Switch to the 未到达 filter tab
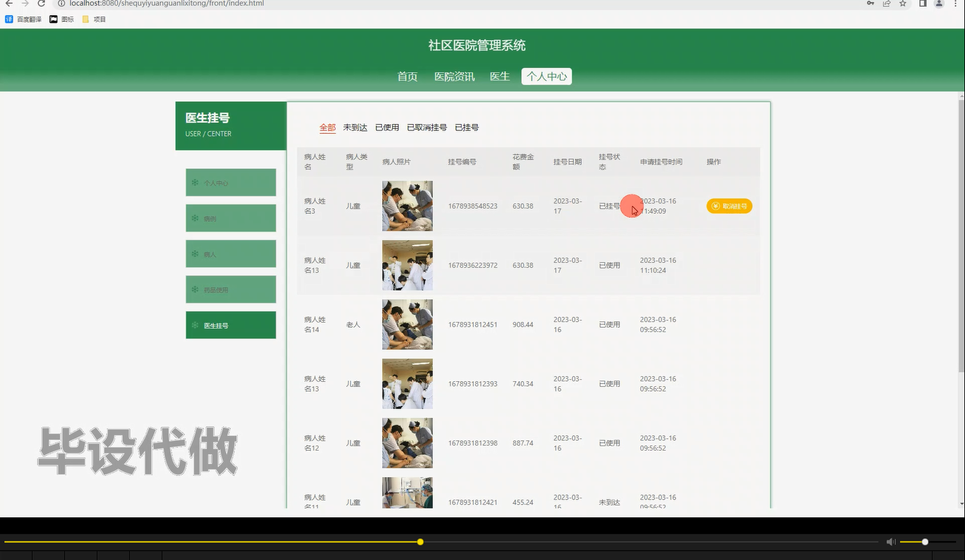The height and width of the screenshot is (560, 965). click(x=355, y=127)
